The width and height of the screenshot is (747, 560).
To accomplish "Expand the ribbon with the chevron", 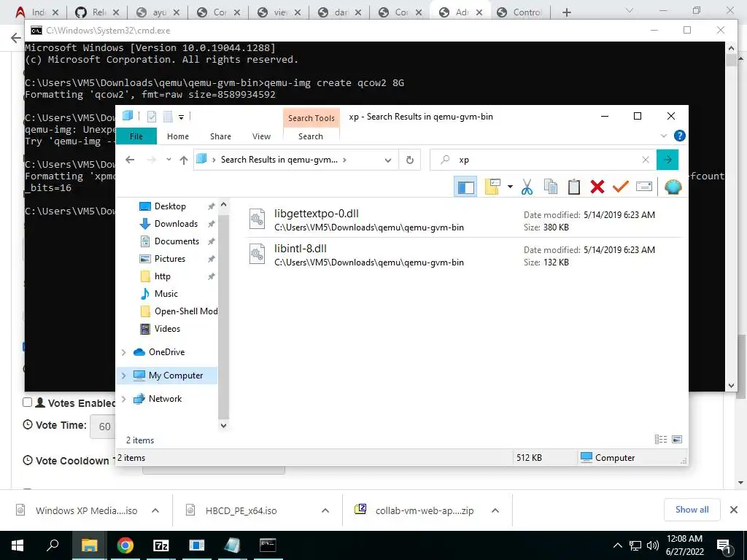I will (663, 136).
